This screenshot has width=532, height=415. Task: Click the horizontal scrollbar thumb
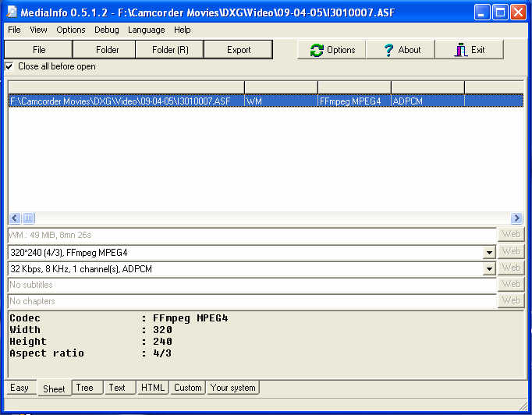pyautogui.click(x=29, y=218)
